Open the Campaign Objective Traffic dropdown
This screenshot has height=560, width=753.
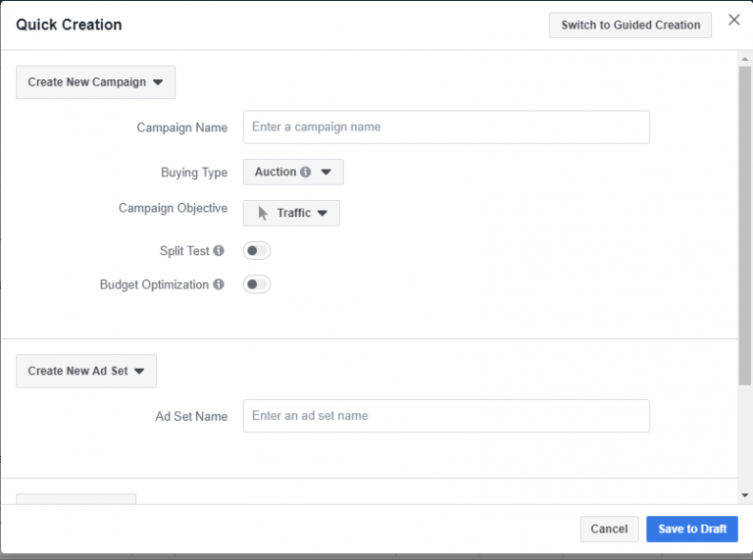pyautogui.click(x=291, y=213)
